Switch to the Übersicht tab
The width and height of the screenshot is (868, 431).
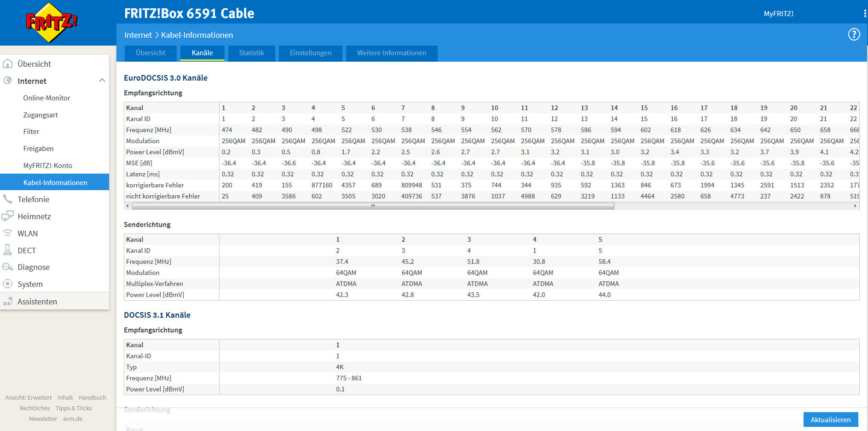click(150, 53)
